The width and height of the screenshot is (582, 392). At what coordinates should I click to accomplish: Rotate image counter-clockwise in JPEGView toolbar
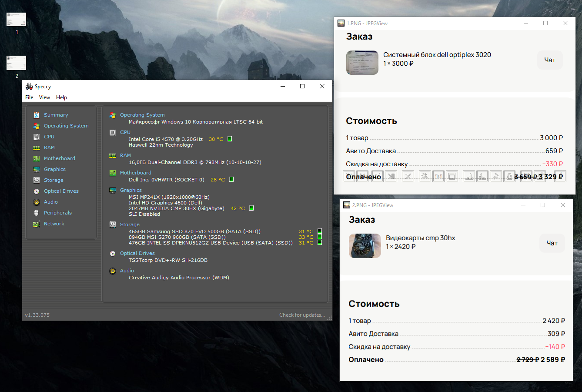point(482,176)
